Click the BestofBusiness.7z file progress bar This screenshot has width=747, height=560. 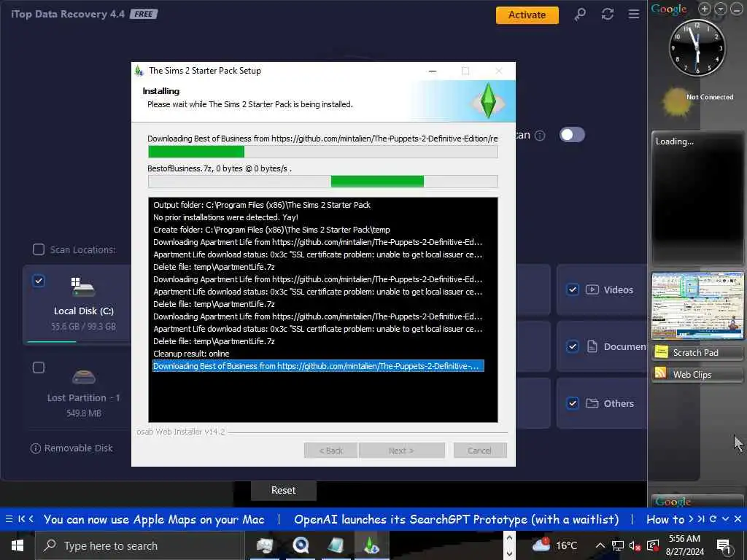(323, 182)
